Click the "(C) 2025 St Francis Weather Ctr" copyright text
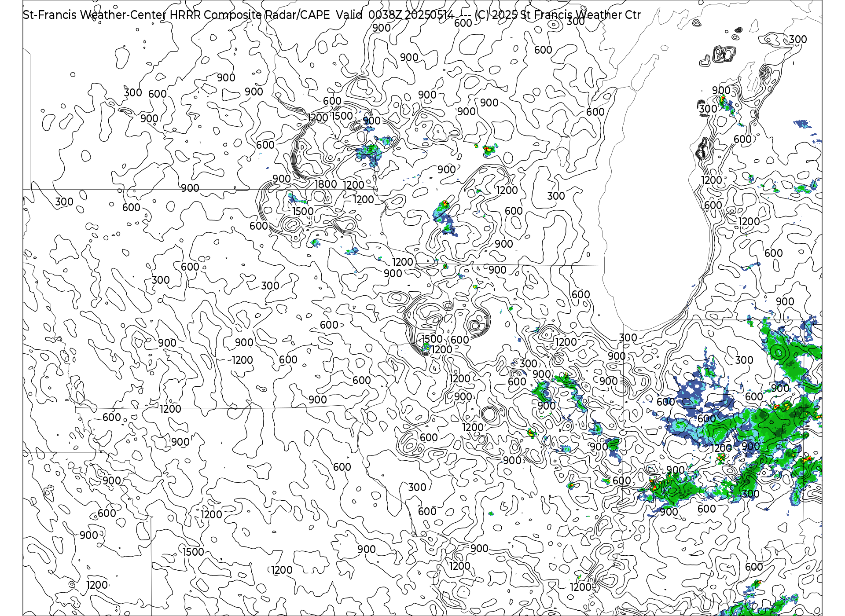Image resolution: width=845 pixels, height=616 pixels. tap(558, 15)
